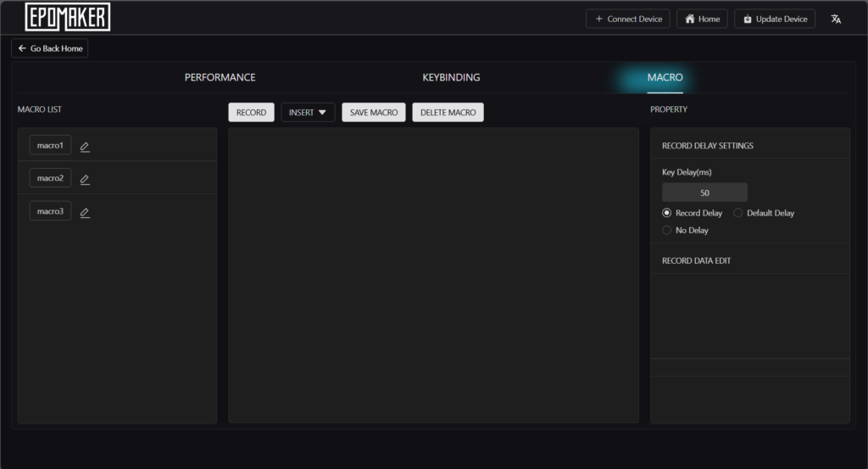868x469 pixels.
Task: Rename macro2 using its pencil icon
Action: 85,180
